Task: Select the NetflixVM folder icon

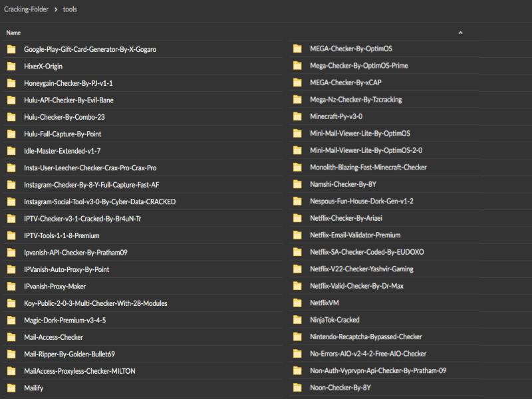Action: [297, 303]
